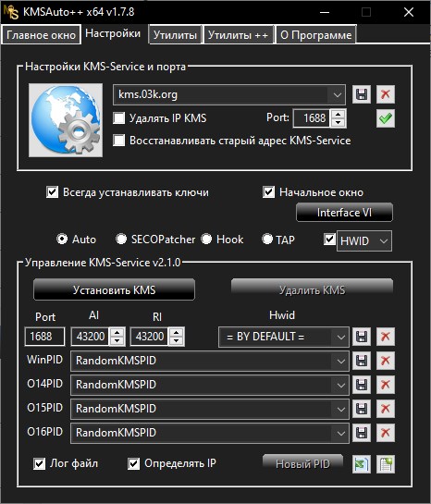Click the Interface VI button
The height and width of the screenshot is (504, 431).
[x=344, y=213]
